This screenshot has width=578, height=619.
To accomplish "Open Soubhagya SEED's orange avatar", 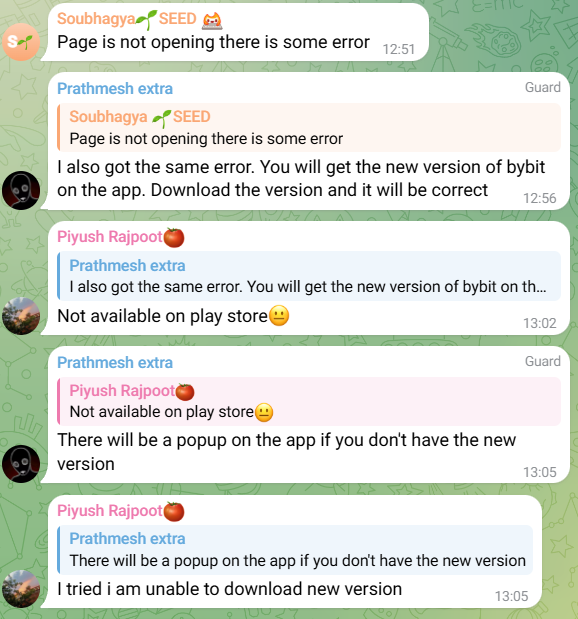I will click(21, 42).
